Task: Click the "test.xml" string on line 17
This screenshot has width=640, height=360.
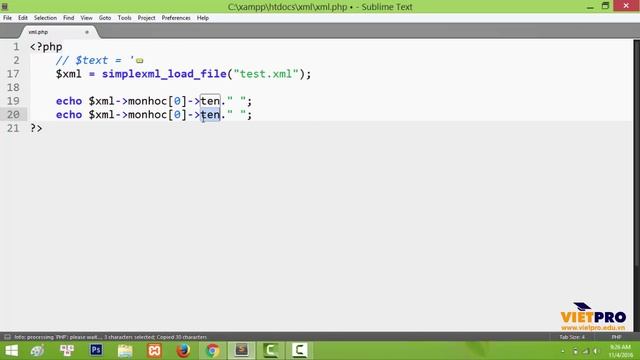Action: click(266, 74)
